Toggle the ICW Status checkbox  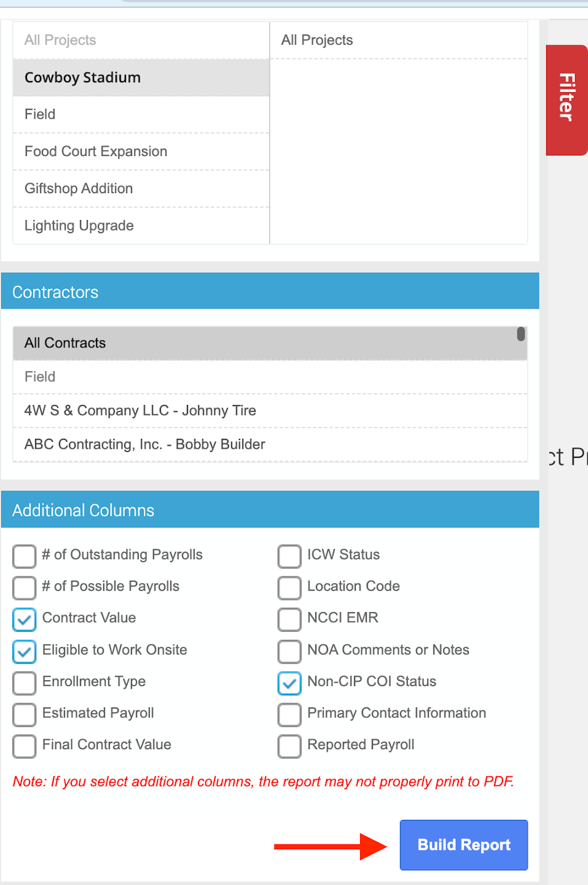[289, 556]
